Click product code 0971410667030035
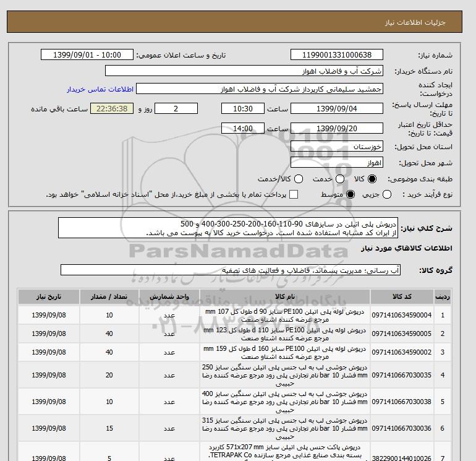This screenshot has width=476, height=461. coord(402,376)
